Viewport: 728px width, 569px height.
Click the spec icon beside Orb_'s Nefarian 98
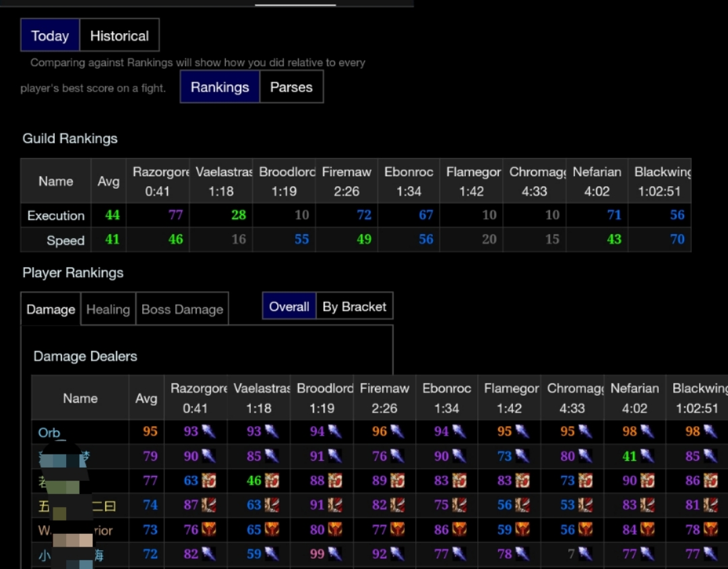tap(647, 432)
